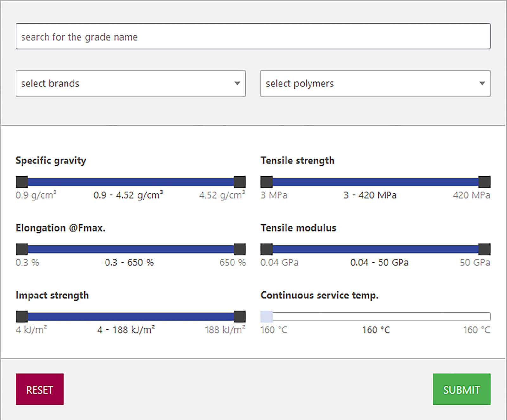Click the Specific gravity minimum slider handle
Viewport: 507px width, 420px height.
pyautogui.click(x=22, y=182)
